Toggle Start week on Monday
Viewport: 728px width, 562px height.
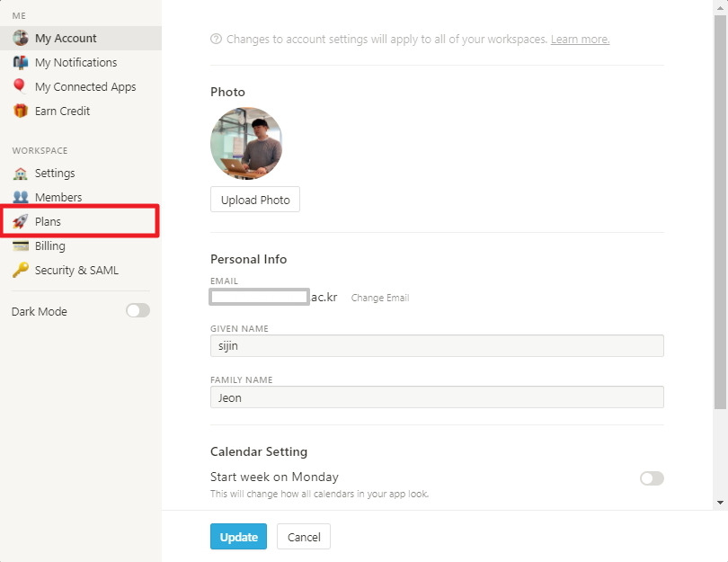click(x=652, y=478)
